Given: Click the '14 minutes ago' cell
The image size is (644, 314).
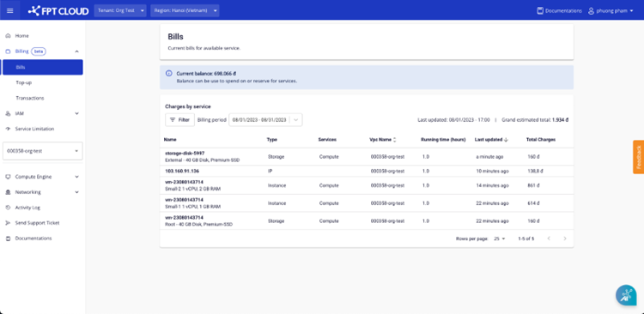Looking at the screenshot, I should tap(493, 185).
